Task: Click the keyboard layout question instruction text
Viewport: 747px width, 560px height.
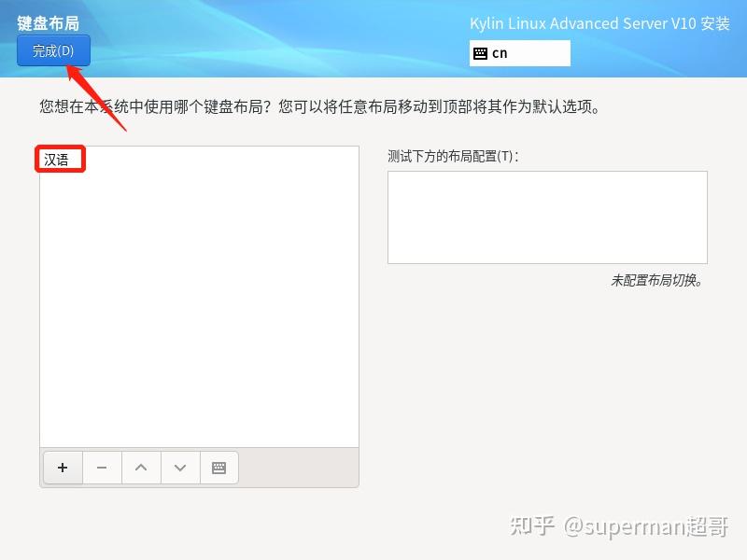Action: 319,106
